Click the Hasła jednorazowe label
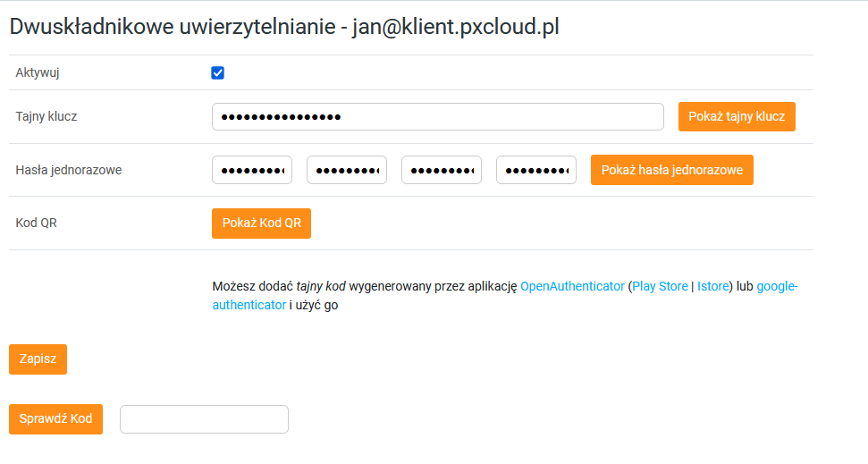The height and width of the screenshot is (464, 868). [x=69, y=170]
